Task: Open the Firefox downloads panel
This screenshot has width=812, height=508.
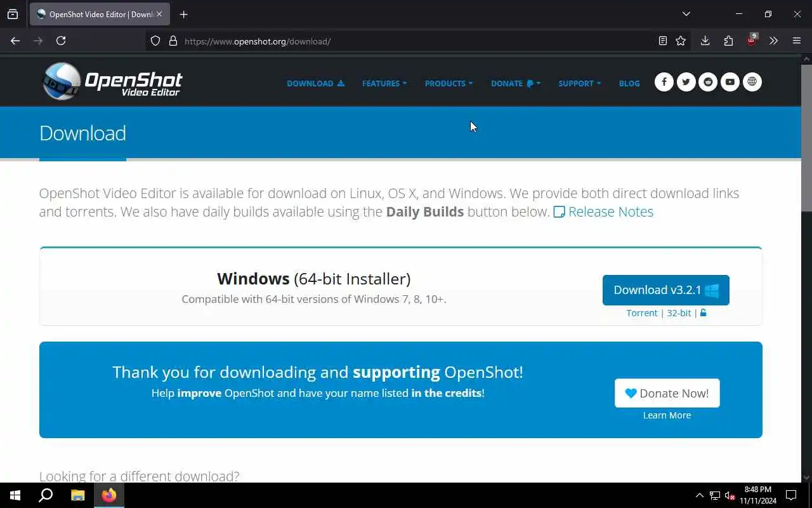Action: point(705,41)
